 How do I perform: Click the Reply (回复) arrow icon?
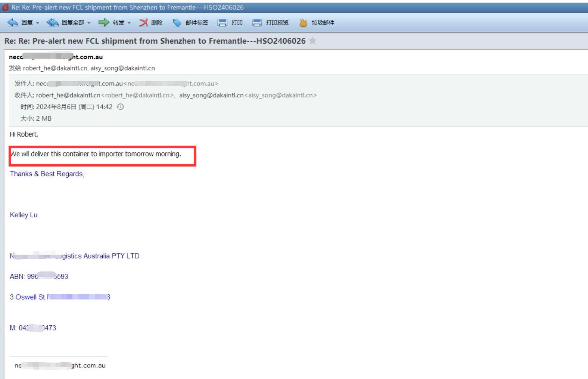13,23
